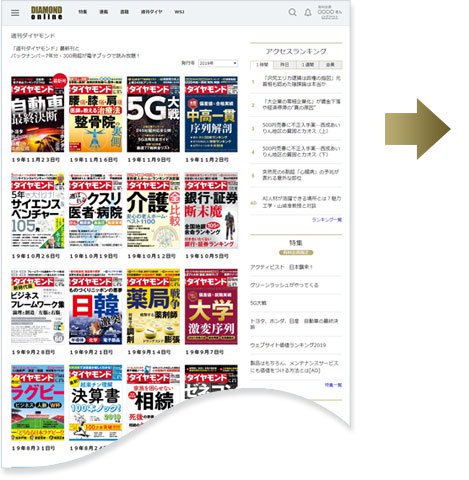Click the 19年9月14日号 issue label

click(149, 352)
